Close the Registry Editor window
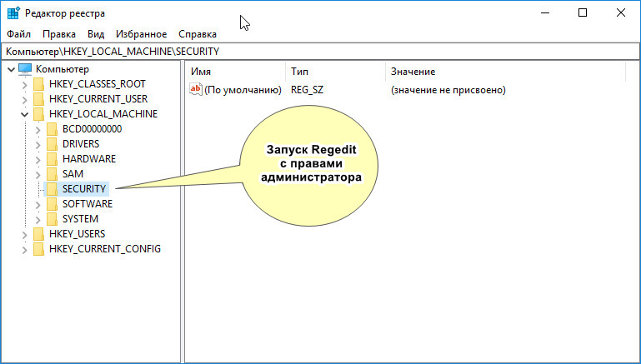 (620, 13)
